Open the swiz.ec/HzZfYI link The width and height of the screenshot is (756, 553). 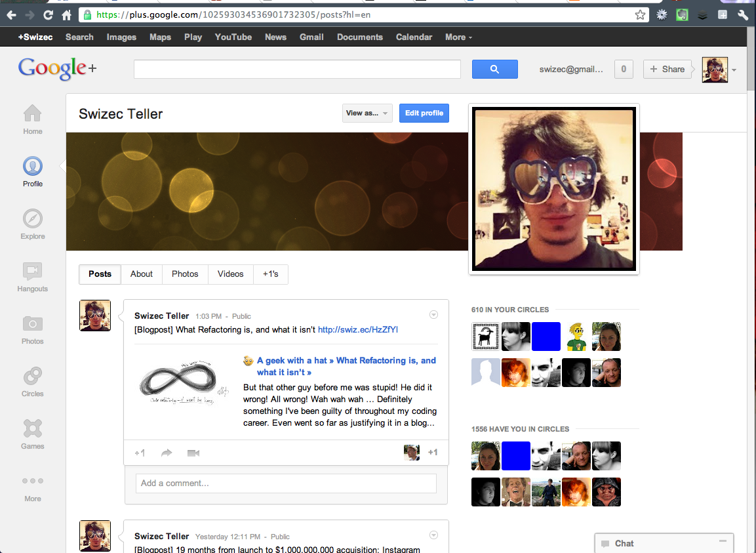click(358, 329)
